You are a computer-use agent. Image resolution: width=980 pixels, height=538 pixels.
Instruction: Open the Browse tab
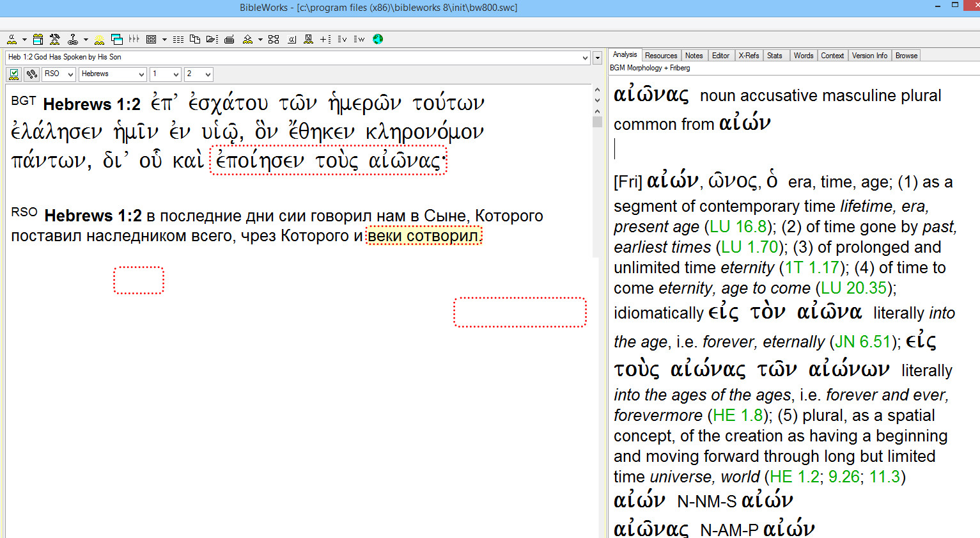906,56
